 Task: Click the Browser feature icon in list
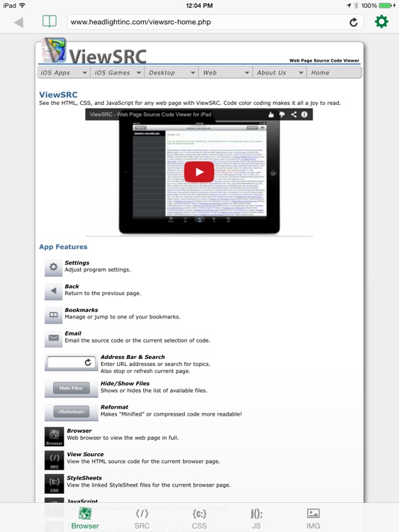[x=55, y=437]
